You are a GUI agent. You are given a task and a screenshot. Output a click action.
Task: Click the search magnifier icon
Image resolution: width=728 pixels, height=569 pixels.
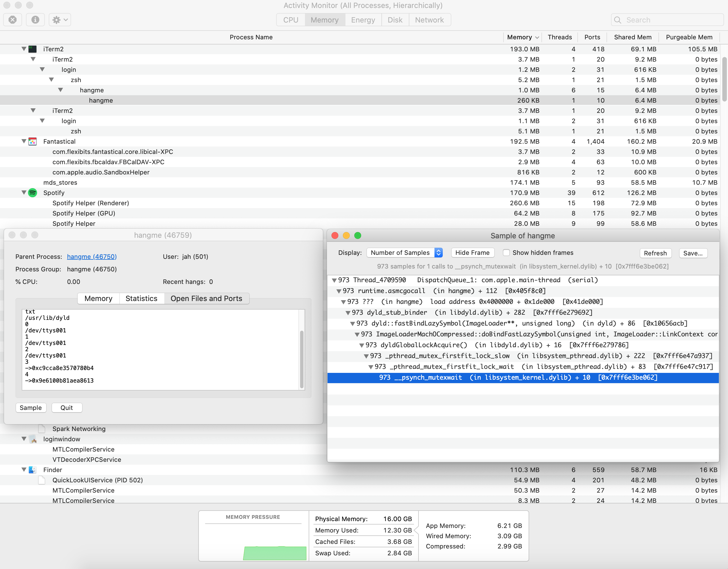tap(617, 20)
